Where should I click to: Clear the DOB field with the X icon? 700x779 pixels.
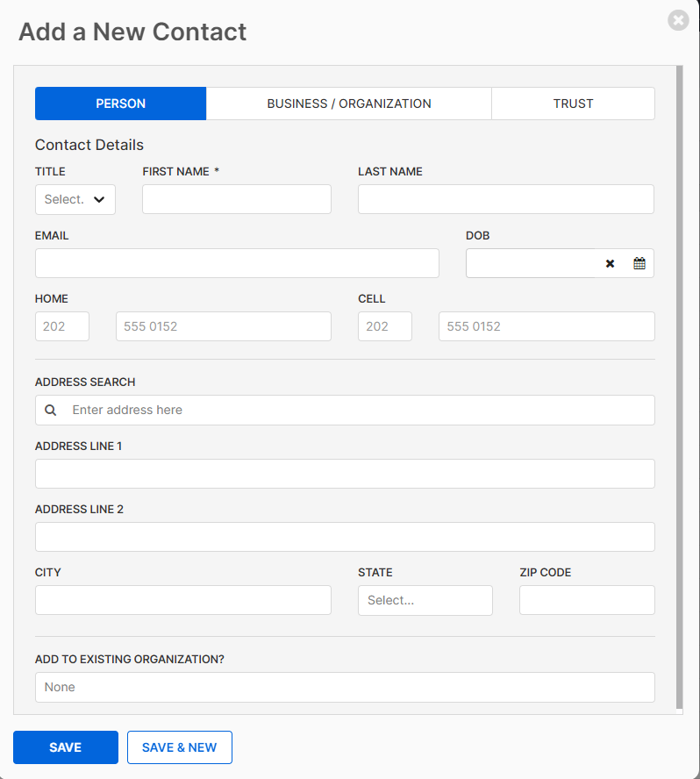(611, 263)
